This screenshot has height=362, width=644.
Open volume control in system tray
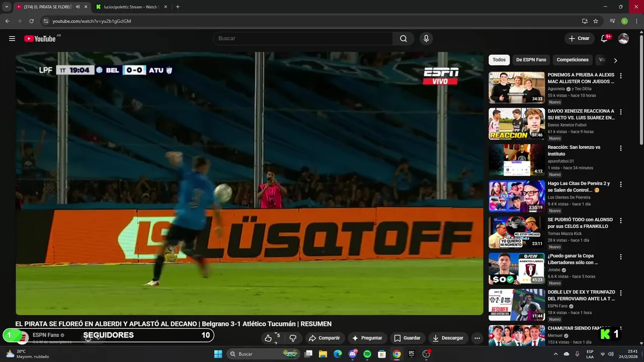[611, 354]
